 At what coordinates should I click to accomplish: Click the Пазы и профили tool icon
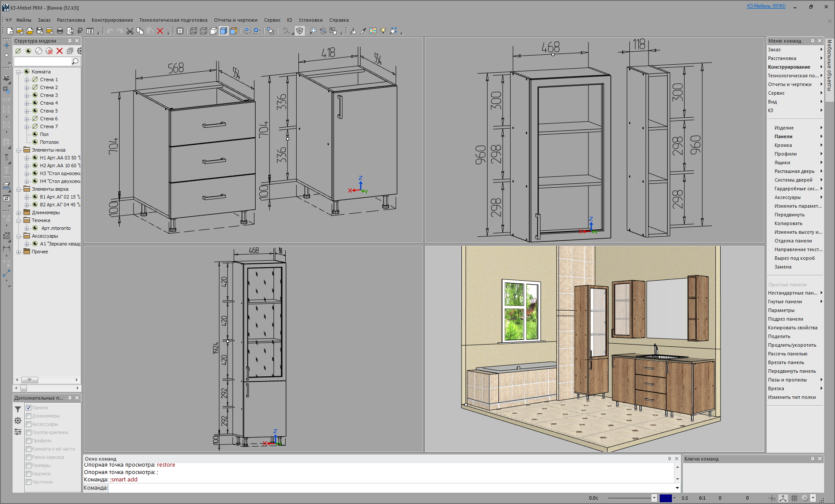click(794, 380)
